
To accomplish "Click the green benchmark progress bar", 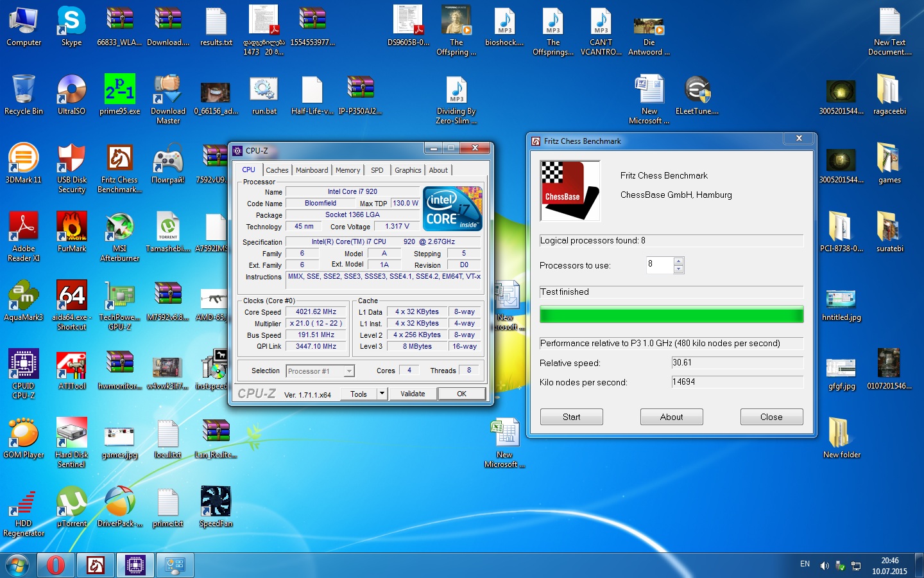I will tap(671, 314).
